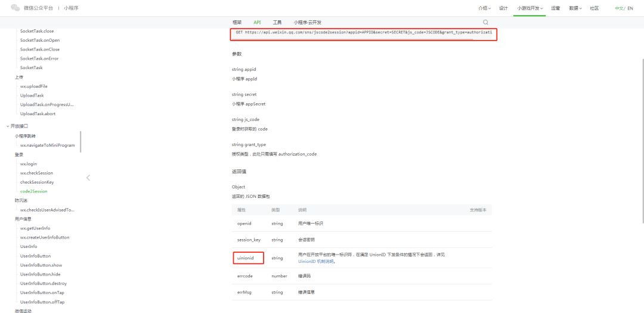Click the session_key table cell
Screen dimensions: 644x313
pyautogui.click(x=249, y=240)
